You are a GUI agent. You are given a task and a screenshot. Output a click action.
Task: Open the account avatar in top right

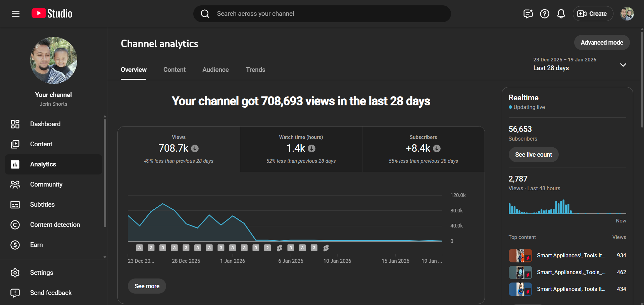(x=627, y=14)
